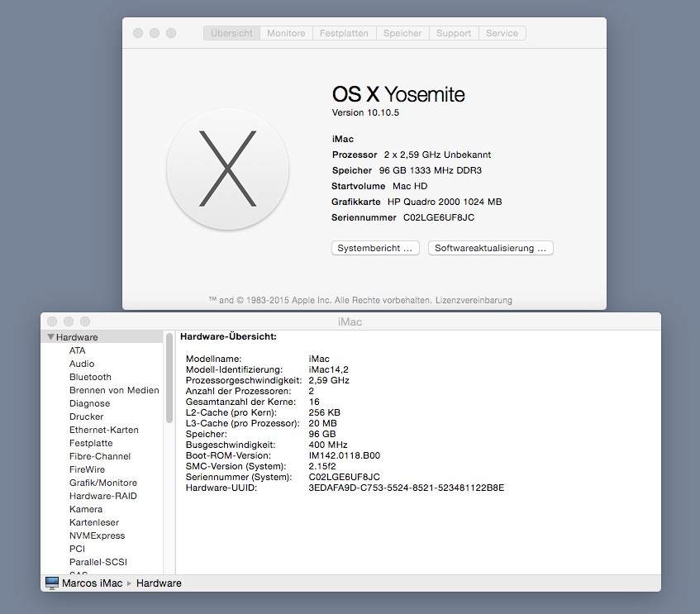Click the Hardware-Übersicht heading

[228, 336]
